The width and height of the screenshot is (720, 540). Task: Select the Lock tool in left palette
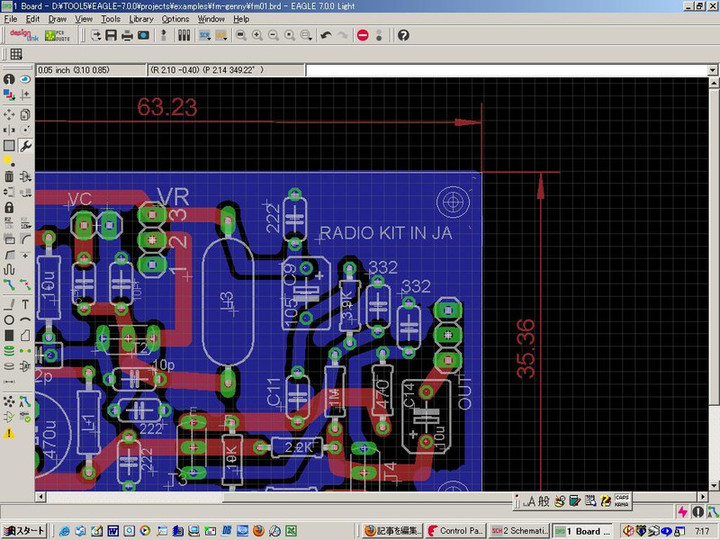9,207
